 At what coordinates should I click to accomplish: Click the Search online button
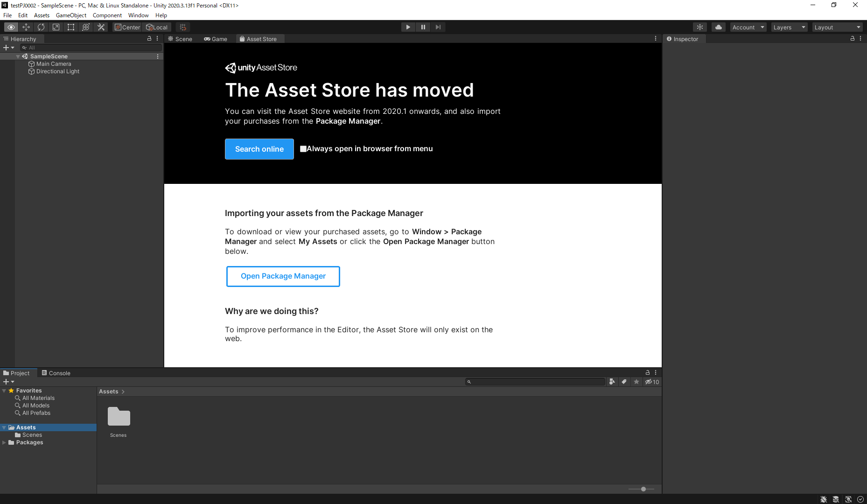click(259, 149)
